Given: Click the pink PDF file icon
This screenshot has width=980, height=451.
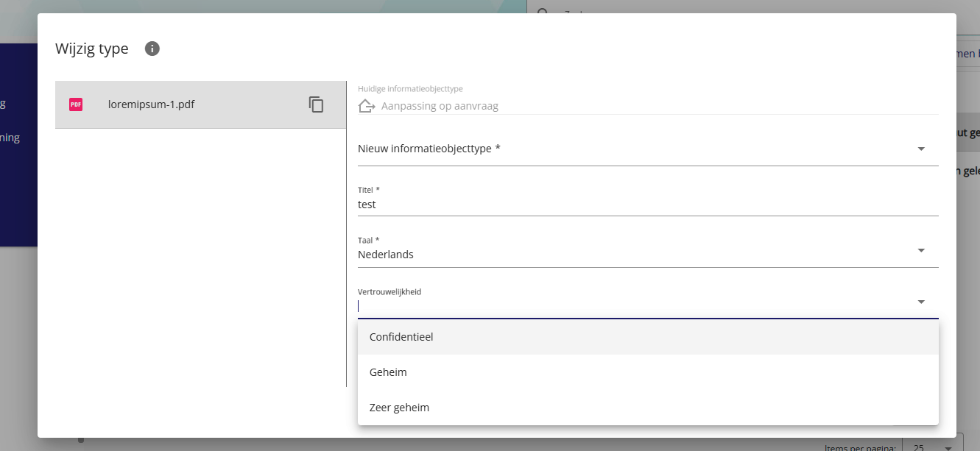Looking at the screenshot, I should (76, 104).
